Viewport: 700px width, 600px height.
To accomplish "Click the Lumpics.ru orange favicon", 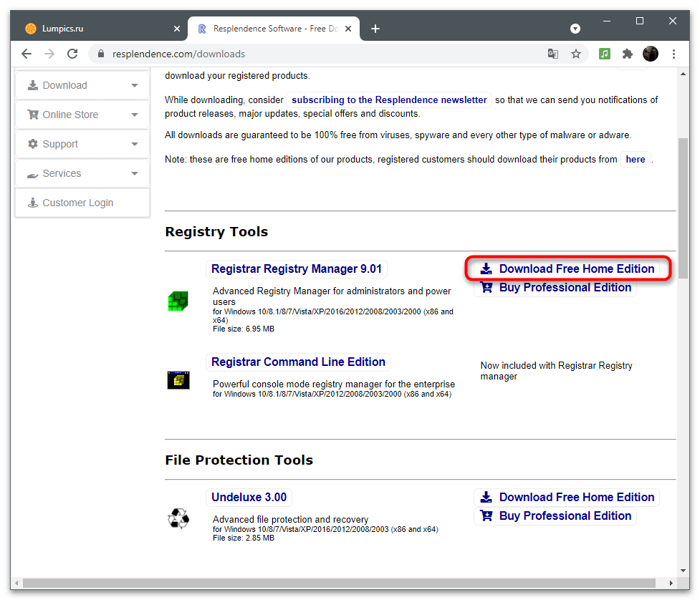I will pyautogui.click(x=31, y=29).
